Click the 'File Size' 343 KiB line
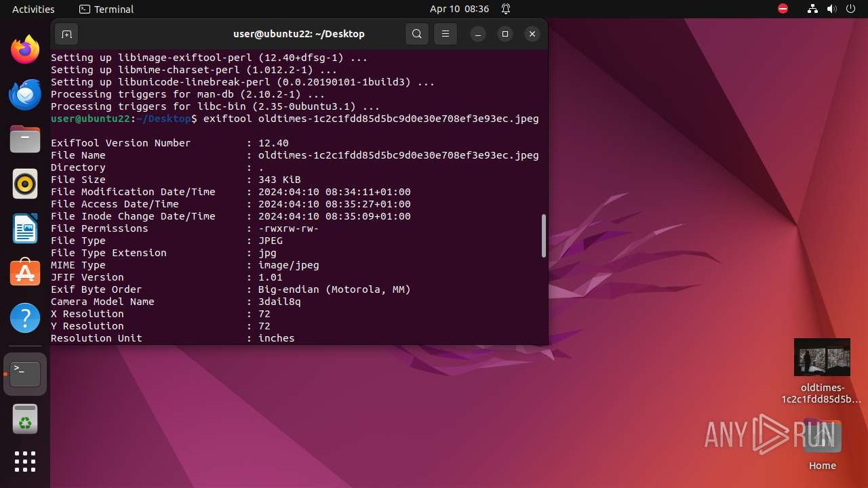 (x=176, y=180)
